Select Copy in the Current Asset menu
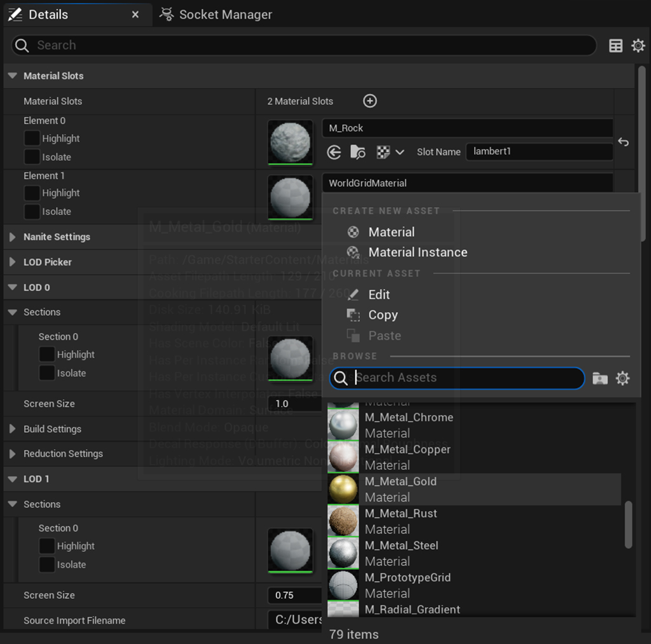This screenshot has width=651, height=644. tap(383, 315)
